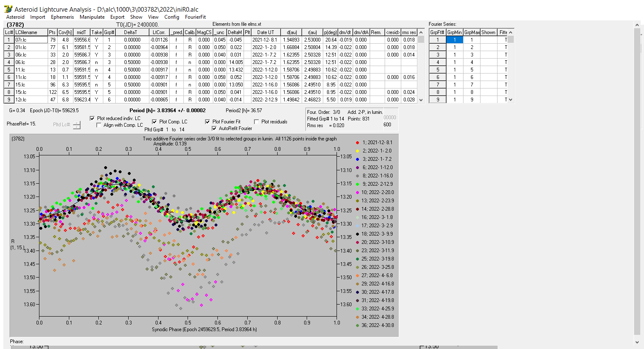Open the Manipulate menu
The width and height of the screenshot is (644, 349).
pyautogui.click(x=92, y=17)
